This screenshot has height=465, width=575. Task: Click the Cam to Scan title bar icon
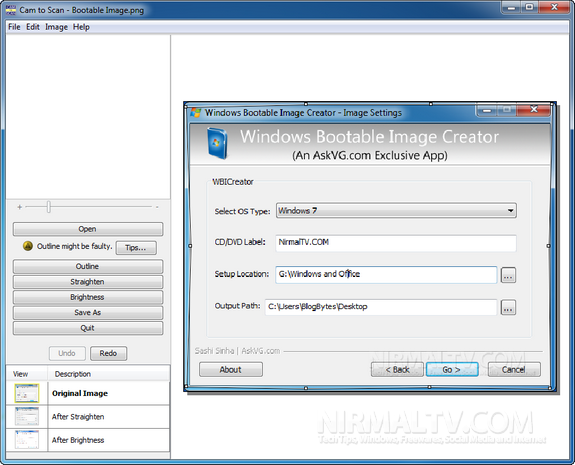pyautogui.click(x=11, y=10)
